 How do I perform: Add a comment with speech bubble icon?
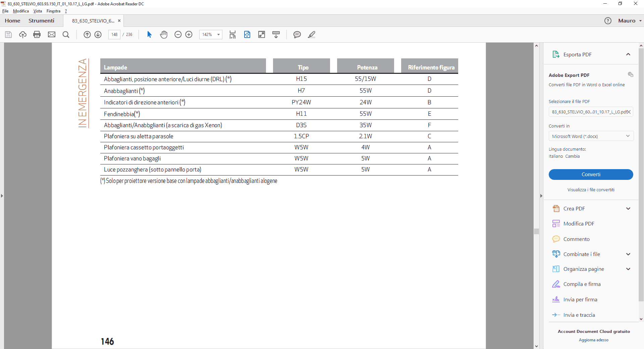click(x=297, y=35)
